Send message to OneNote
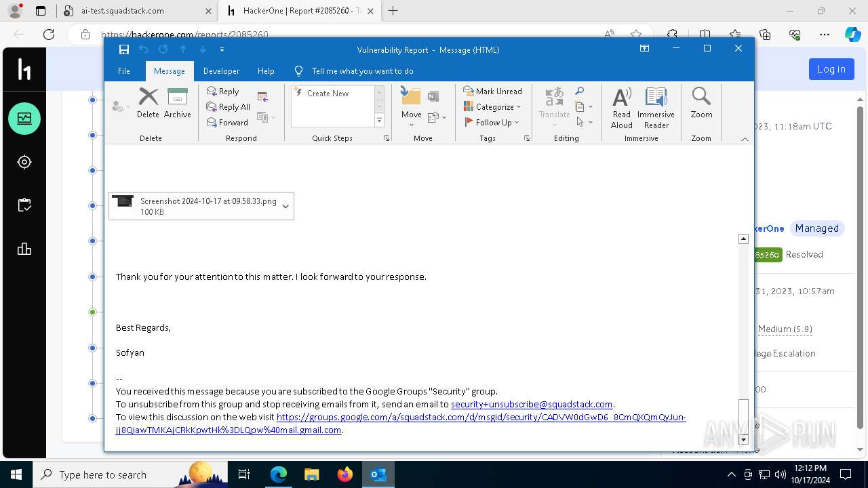This screenshot has width=868, height=488. pyautogui.click(x=433, y=96)
